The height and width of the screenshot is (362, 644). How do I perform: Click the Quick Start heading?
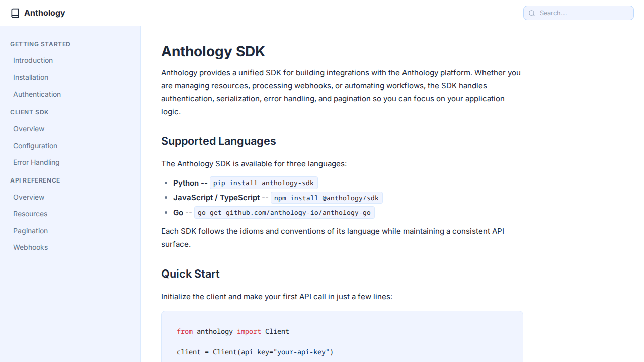pyautogui.click(x=190, y=274)
